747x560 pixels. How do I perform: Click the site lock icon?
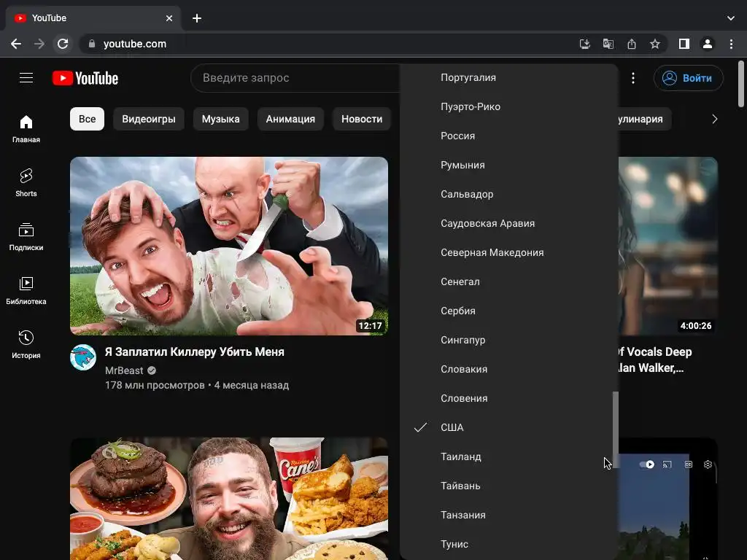(x=92, y=44)
